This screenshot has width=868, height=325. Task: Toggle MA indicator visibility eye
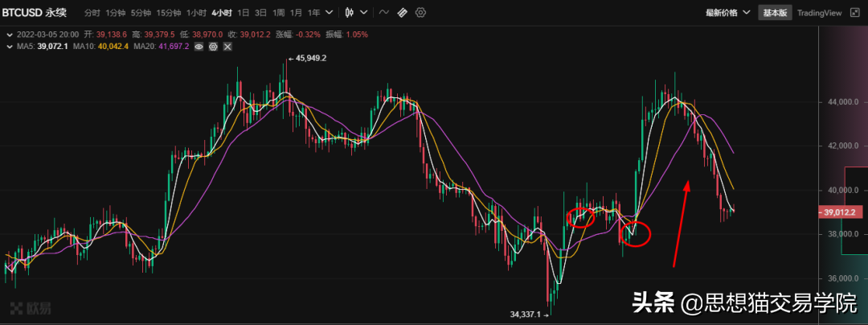point(199,47)
